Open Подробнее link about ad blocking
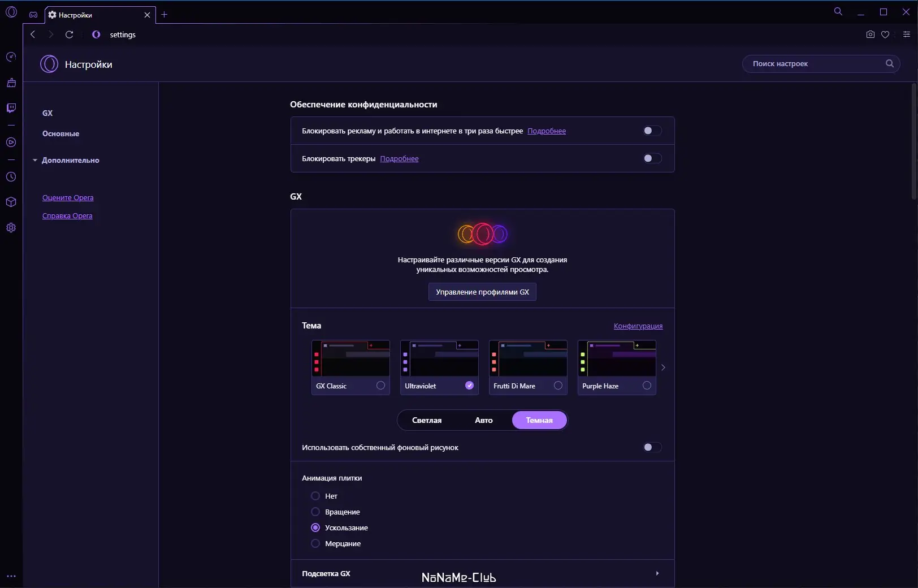This screenshot has width=918, height=588. (547, 131)
